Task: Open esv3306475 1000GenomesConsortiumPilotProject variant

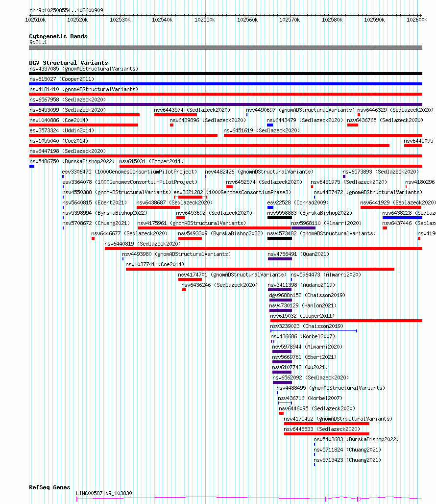Action: pos(130,172)
